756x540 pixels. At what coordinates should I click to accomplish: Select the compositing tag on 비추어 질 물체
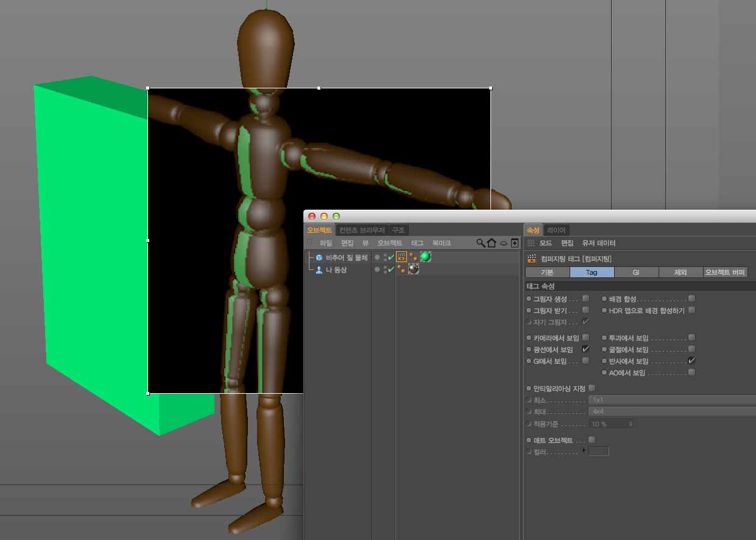[401, 257]
